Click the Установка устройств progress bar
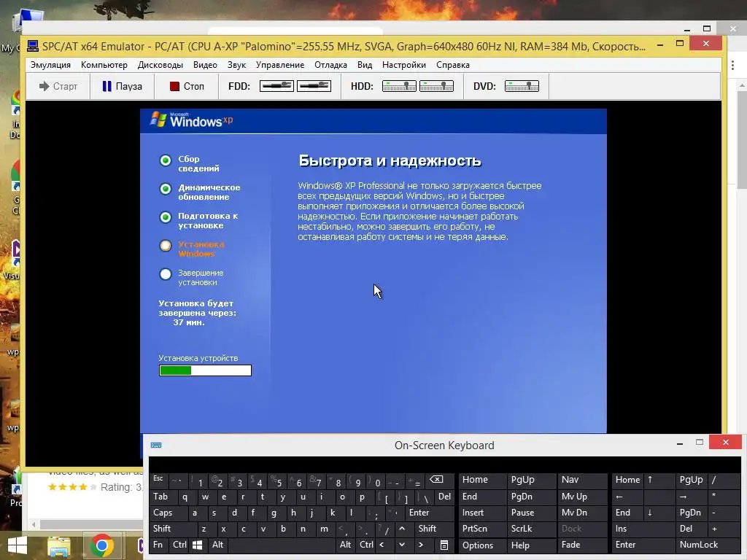Screen dimensions: 747x560 point(205,370)
